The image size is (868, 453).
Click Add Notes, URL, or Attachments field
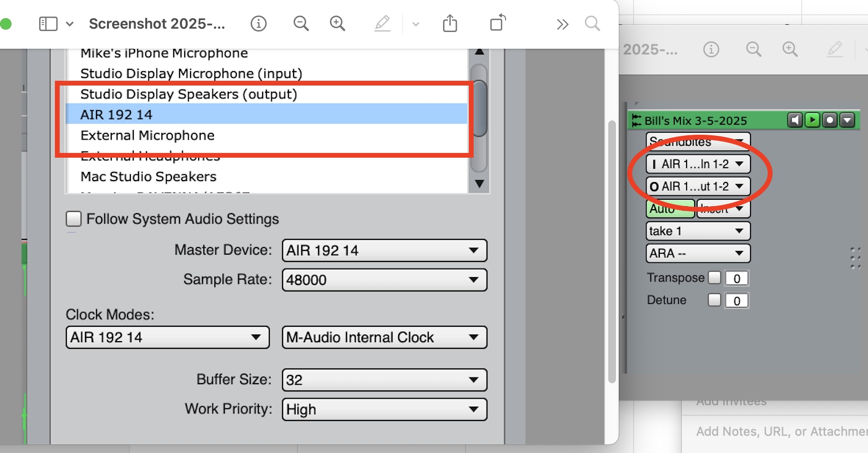click(781, 431)
